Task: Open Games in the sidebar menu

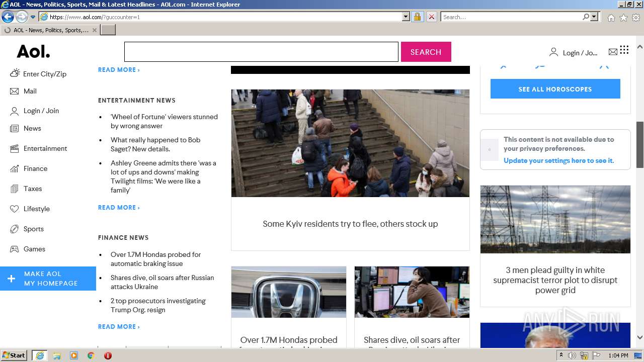Action: coord(34,249)
